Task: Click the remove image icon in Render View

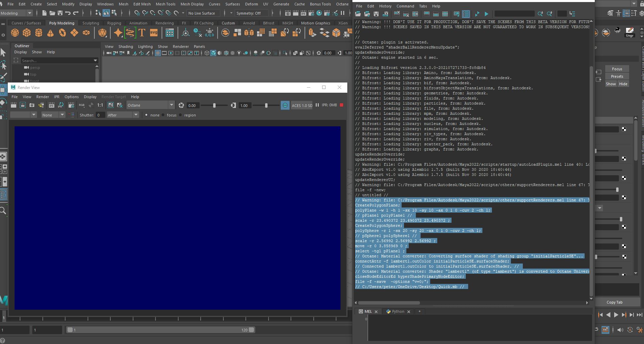Action: 119,105
